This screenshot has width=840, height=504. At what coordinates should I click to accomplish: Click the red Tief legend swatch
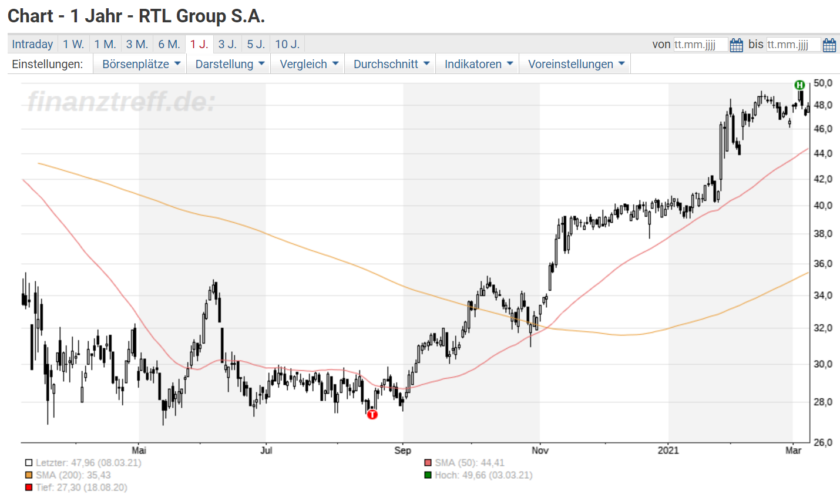tap(29, 488)
